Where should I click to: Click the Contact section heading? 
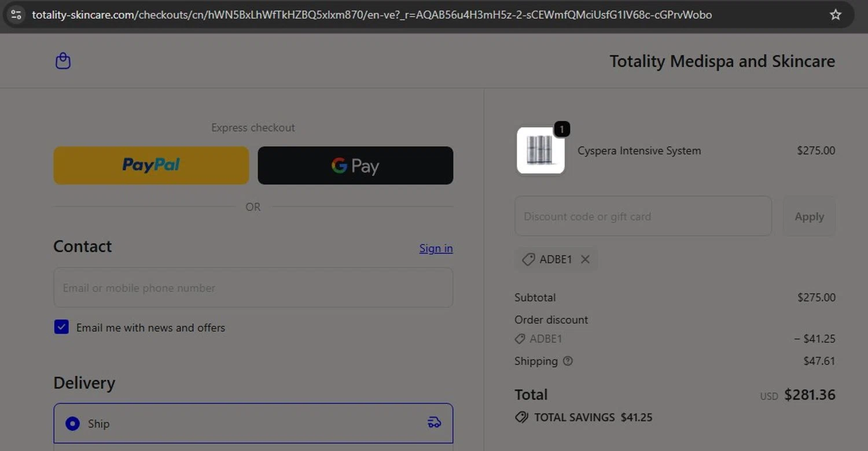(82, 246)
